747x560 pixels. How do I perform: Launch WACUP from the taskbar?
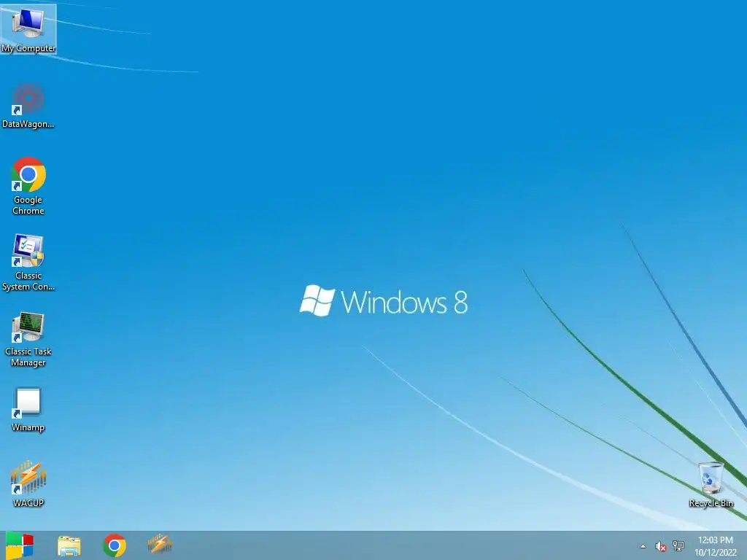[x=160, y=545]
